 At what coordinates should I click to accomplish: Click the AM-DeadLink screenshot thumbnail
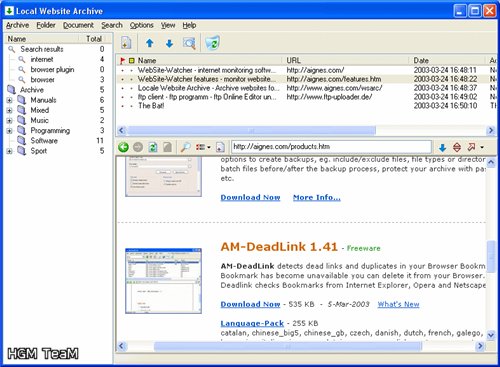pos(163,281)
